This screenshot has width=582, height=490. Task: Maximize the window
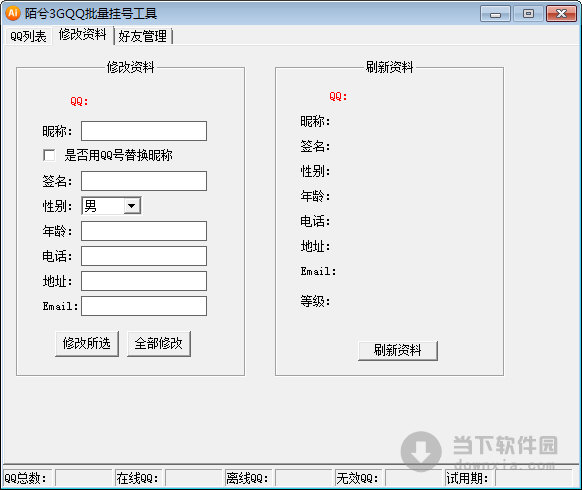click(x=528, y=14)
